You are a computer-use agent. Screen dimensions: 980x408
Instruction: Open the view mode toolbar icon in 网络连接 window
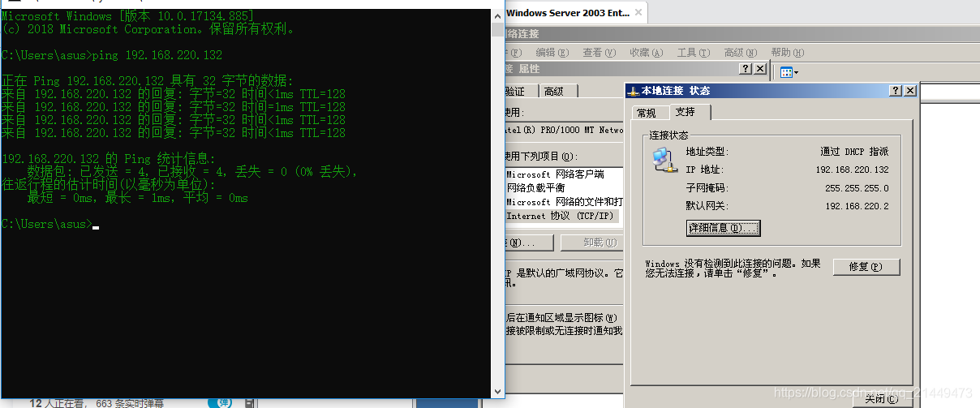[789, 72]
